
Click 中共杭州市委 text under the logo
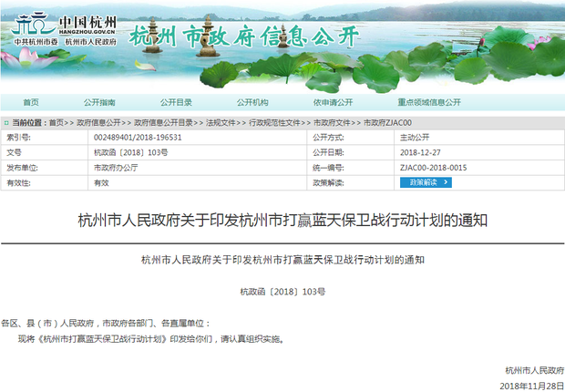click(x=36, y=42)
